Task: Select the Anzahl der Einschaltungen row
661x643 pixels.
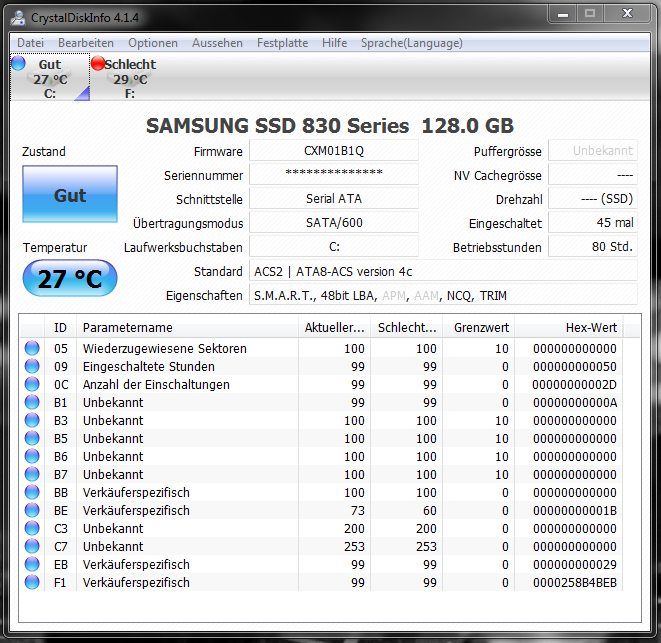Action: [321, 384]
